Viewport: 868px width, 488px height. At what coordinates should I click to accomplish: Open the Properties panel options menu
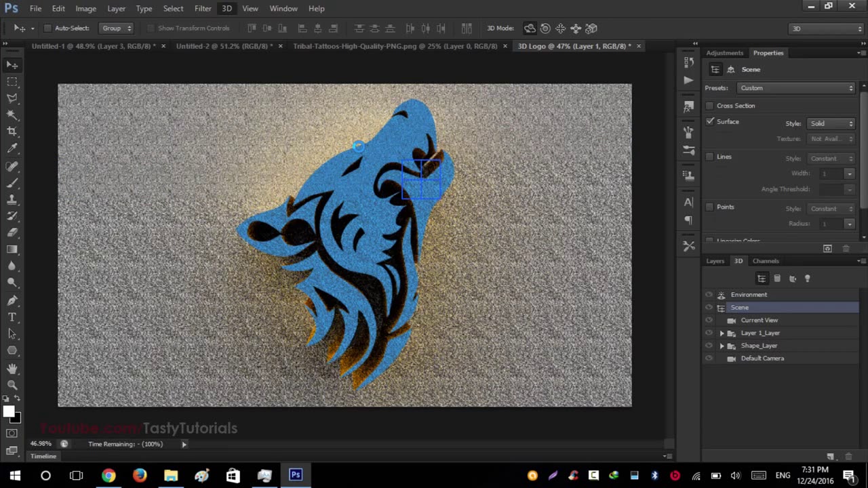pos(861,53)
